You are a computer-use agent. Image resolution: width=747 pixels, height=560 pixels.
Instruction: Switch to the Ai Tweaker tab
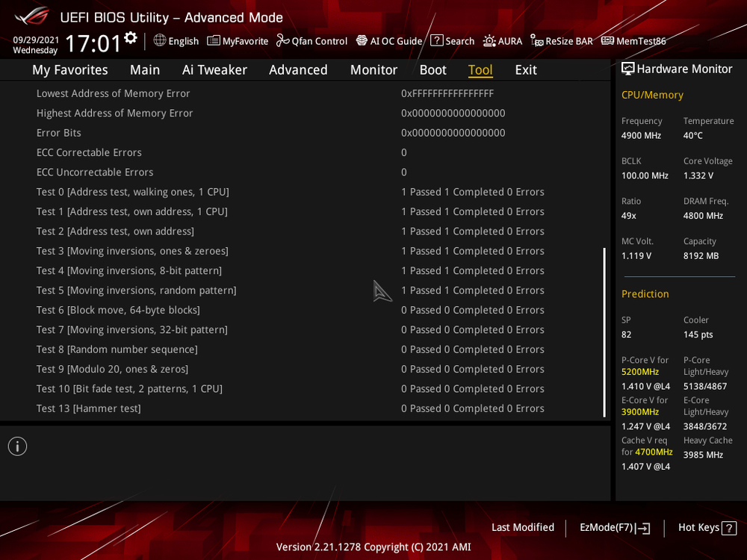[x=214, y=70]
